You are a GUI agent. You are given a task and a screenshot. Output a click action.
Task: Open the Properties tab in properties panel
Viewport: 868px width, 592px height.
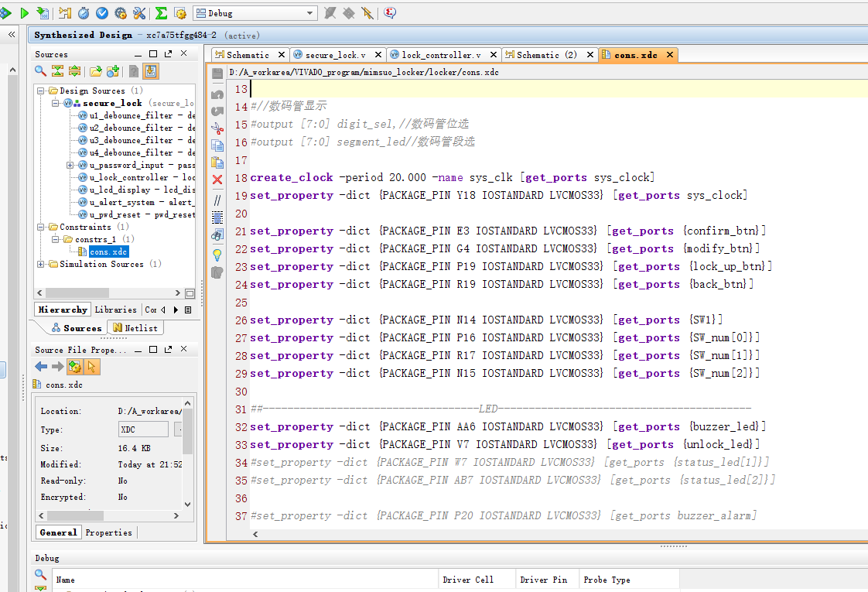tap(108, 532)
